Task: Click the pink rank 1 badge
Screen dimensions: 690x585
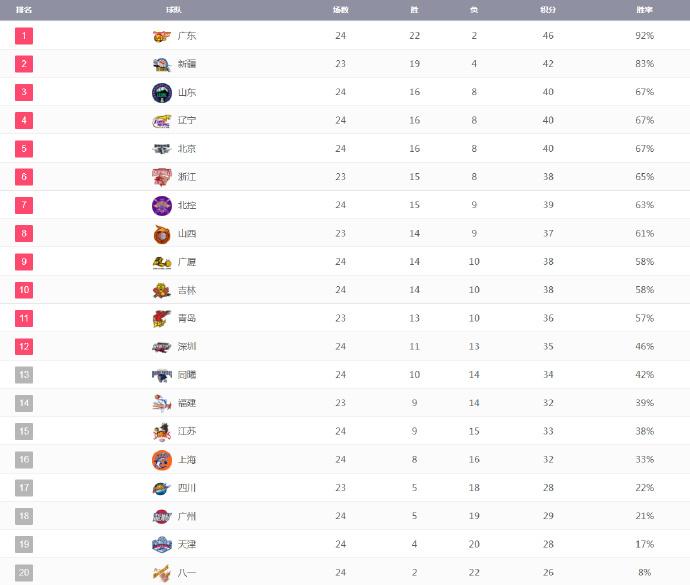Action: click(24, 36)
